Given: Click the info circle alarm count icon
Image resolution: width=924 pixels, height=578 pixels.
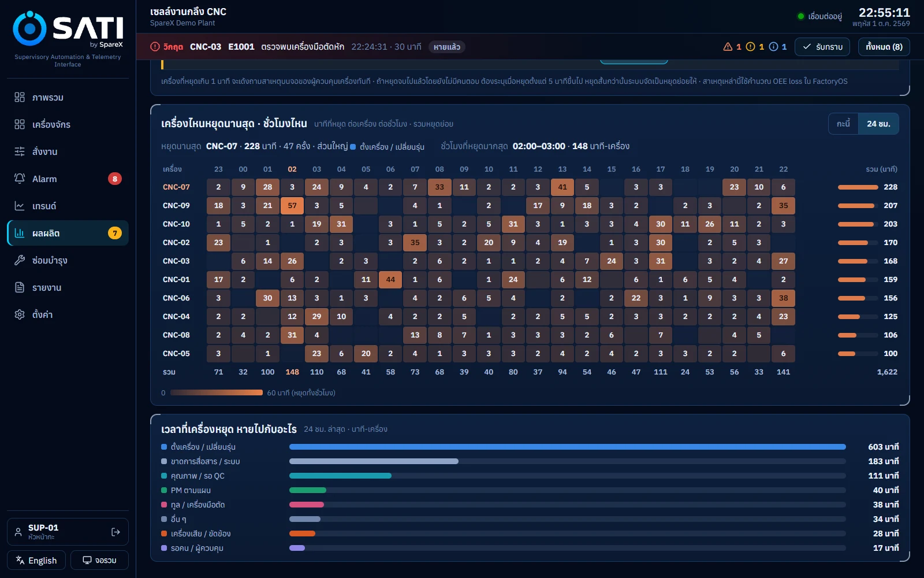Looking at the screenshot, I should pyautogui.click(x=774, y=47).
